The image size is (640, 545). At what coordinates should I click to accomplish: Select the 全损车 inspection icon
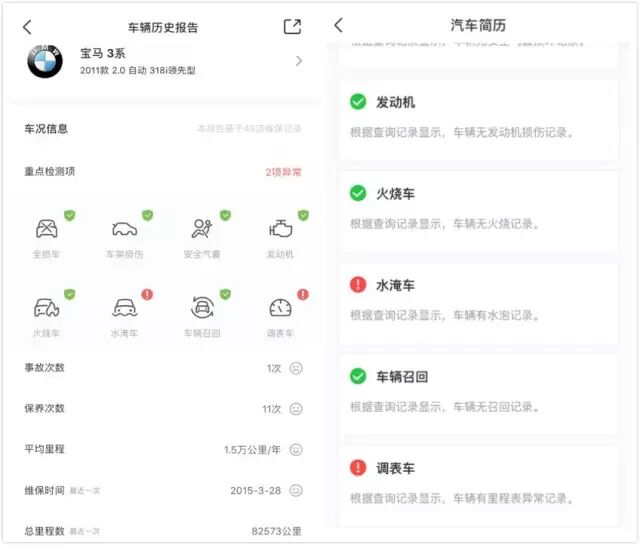pyautogui.click(x=47, y=229)
